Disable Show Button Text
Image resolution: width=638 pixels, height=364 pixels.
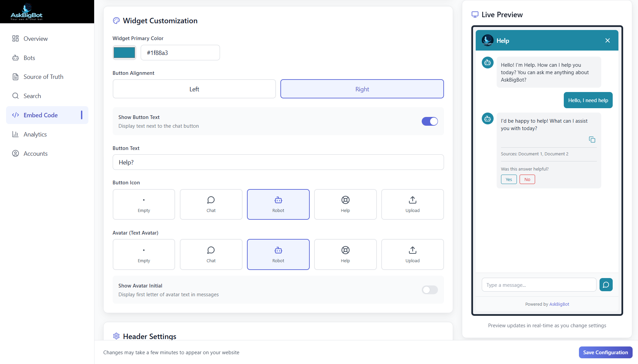point(429,121)
